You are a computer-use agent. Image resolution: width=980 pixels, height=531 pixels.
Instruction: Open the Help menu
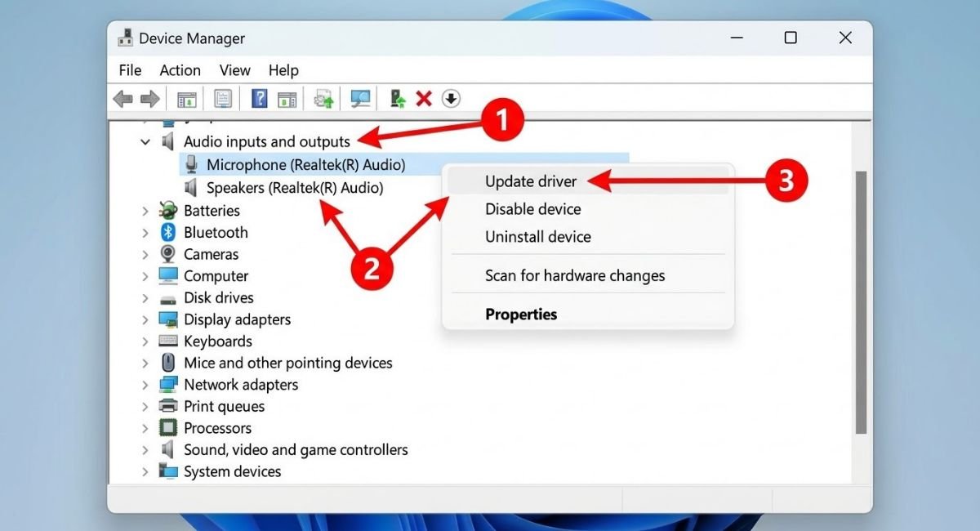pos(283,70)
